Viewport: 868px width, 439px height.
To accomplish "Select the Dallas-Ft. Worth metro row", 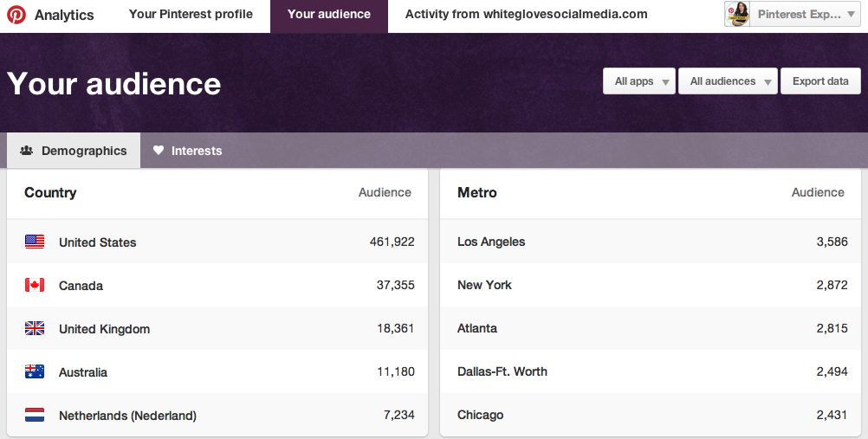I will tap(651, 371).
